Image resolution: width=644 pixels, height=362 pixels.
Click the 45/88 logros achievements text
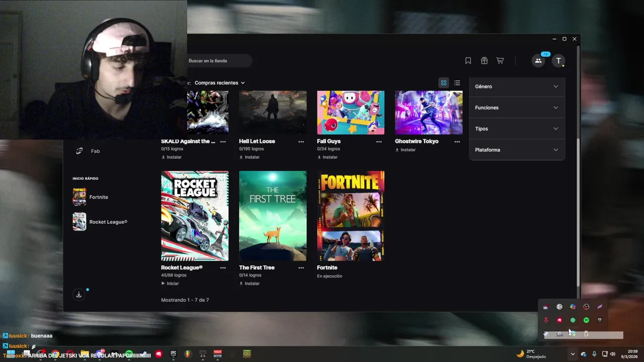(174, 276)
